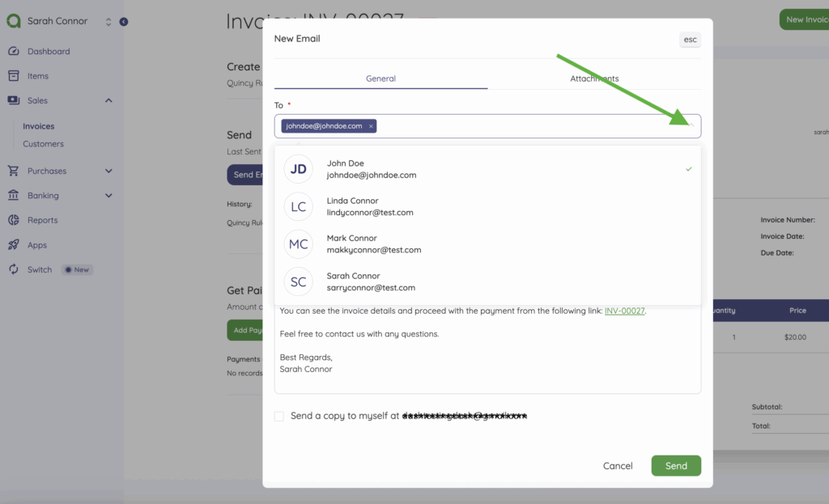This screenshot has height=504, width=829.
Task: Click the Switch arrows icon
Action: [13, 269]
